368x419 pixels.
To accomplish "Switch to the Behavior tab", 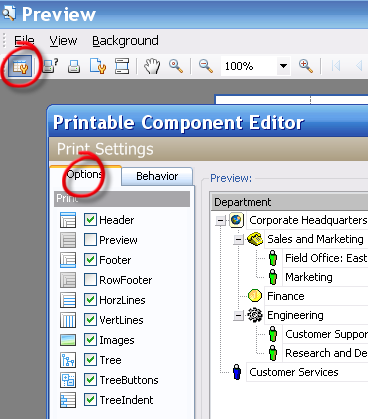I will 157,176.
